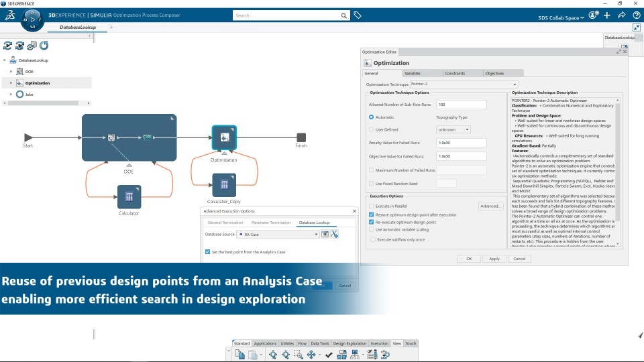This screenshot has height=362, width=644.
Task: Click the third run icon with cube
Action: 32,45
